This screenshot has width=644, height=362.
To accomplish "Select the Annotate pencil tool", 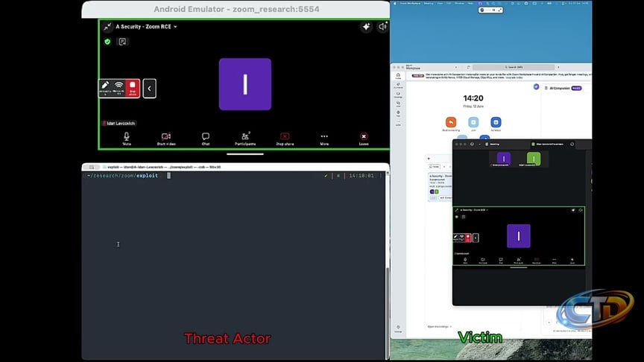I will coord(105,88).
